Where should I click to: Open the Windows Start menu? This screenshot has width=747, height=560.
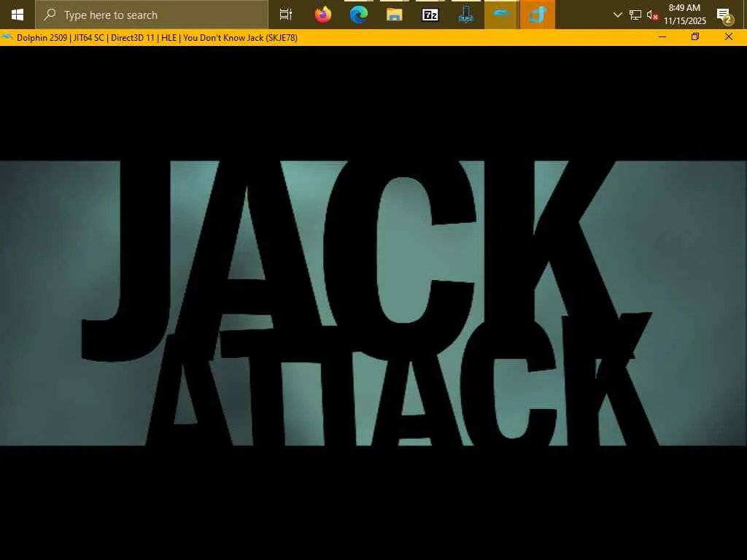coord(18,15)
